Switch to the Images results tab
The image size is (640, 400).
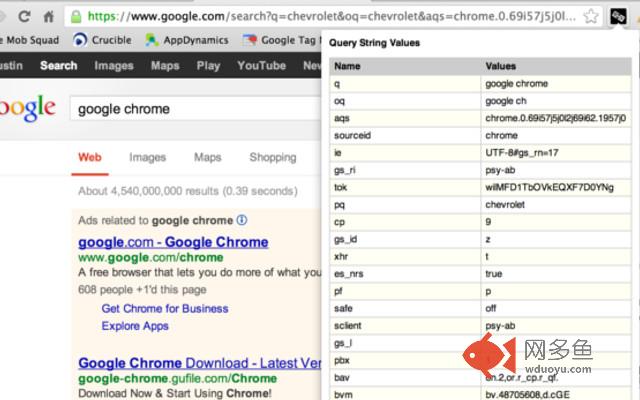147,157
